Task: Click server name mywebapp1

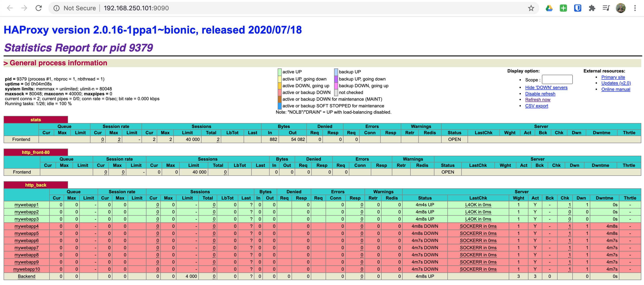Action: tap(26, 205)
